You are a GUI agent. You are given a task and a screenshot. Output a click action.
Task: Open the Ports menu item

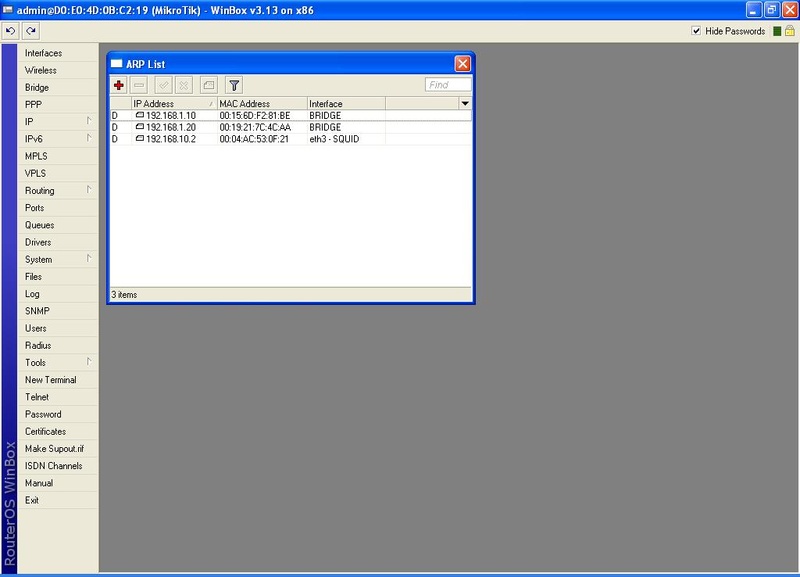pyautogui.click(x=58, y=208)
